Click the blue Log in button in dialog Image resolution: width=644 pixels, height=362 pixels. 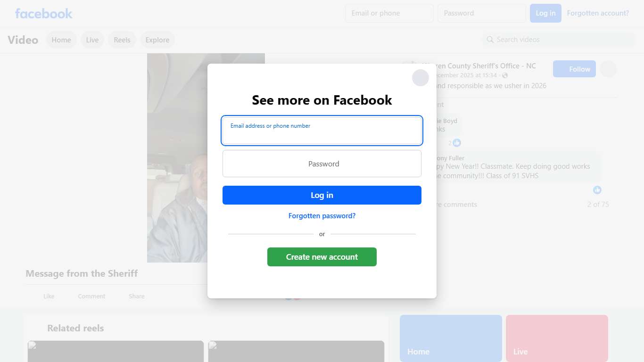click(322, 195)
